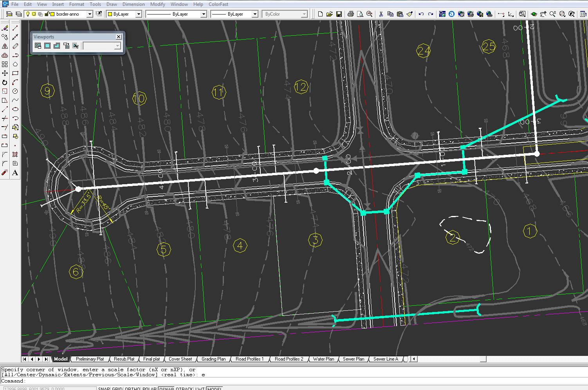The width and height of the screenshot is (588, 390).
Task: Switch to the Cover Sheet layout tab
Action: tap(180, 359)
